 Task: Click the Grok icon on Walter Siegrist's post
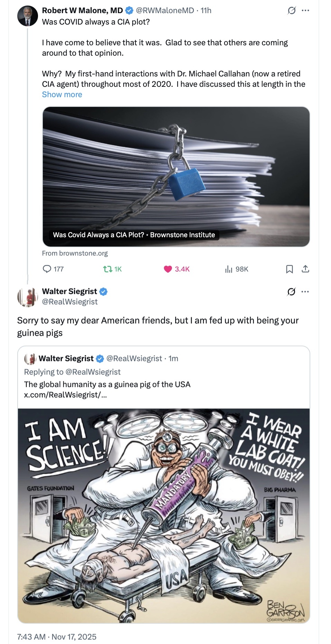(292, 292)
